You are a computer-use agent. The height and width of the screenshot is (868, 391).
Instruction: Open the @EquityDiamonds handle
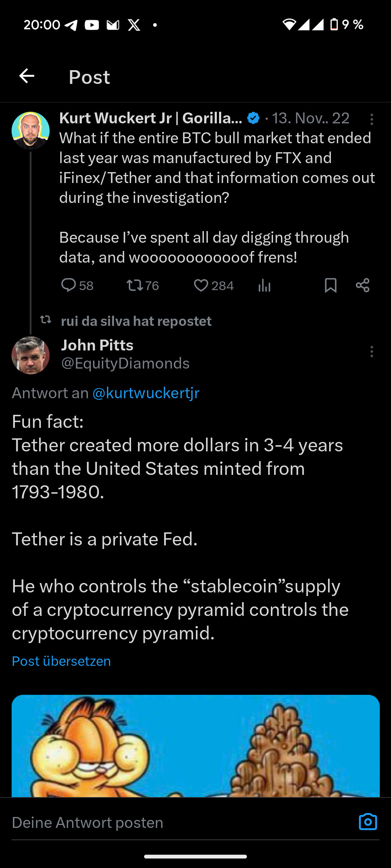point(125,363)
